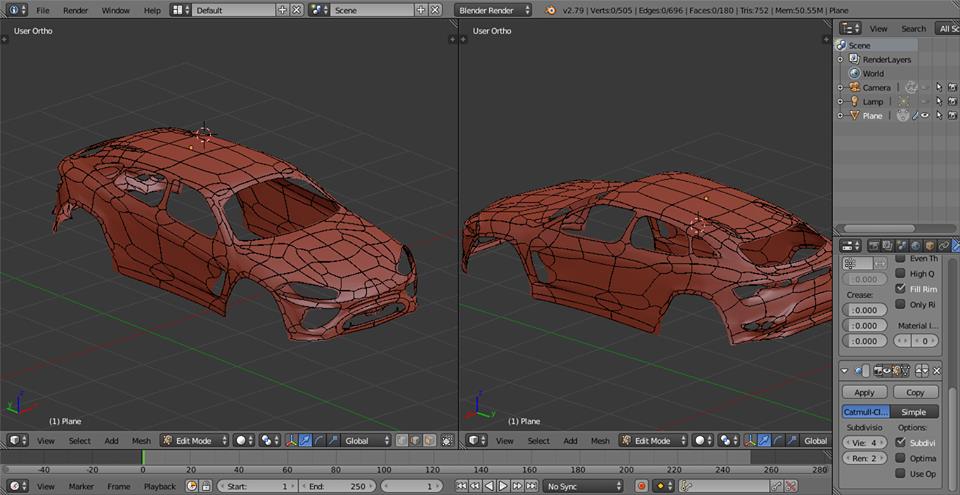
Task: Toggle the 3D manipulator widget in left viewport
Action: pos(291,440)
